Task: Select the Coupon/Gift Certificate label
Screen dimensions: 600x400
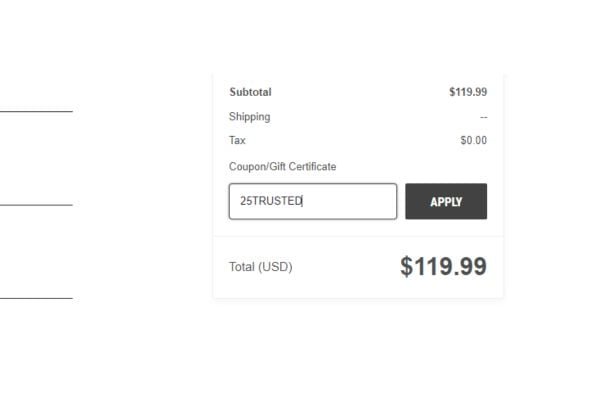Action: [282, 167]
